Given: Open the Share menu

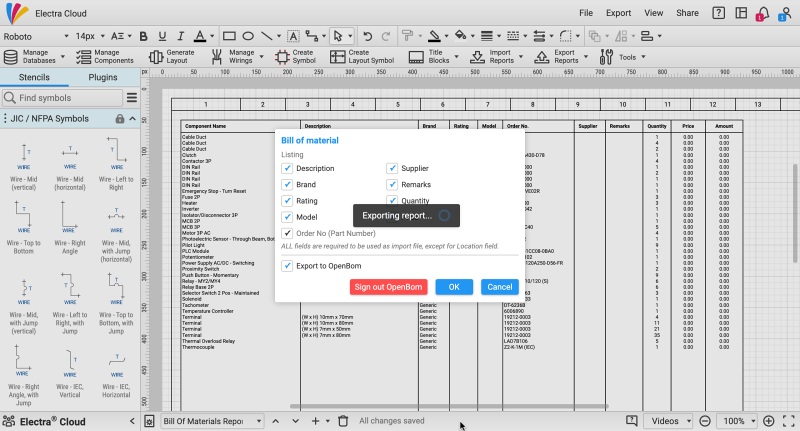Looking at the screenshot, I should 687,13.
